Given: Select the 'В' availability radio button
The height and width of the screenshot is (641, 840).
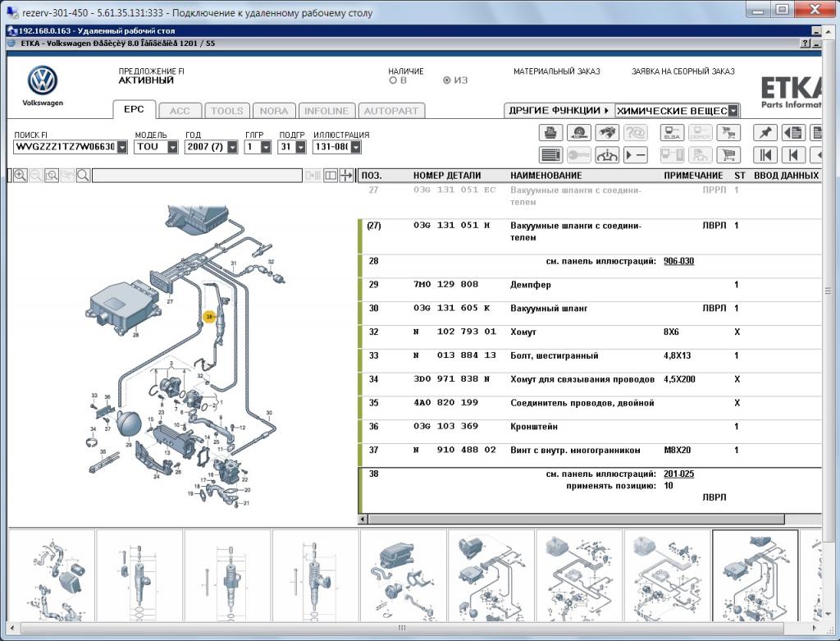Looking at the screenshot, I should pos(393,80).
